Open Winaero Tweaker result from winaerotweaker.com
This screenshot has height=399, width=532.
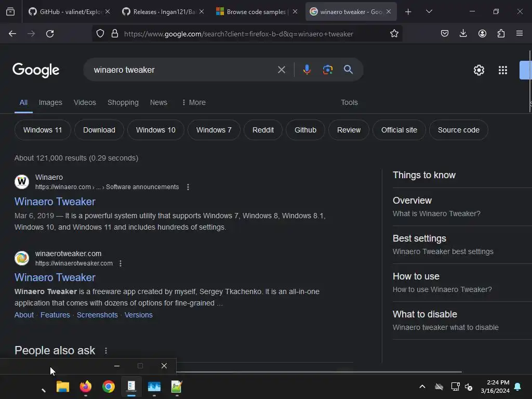pyautogui.click(x=55, y=277)
